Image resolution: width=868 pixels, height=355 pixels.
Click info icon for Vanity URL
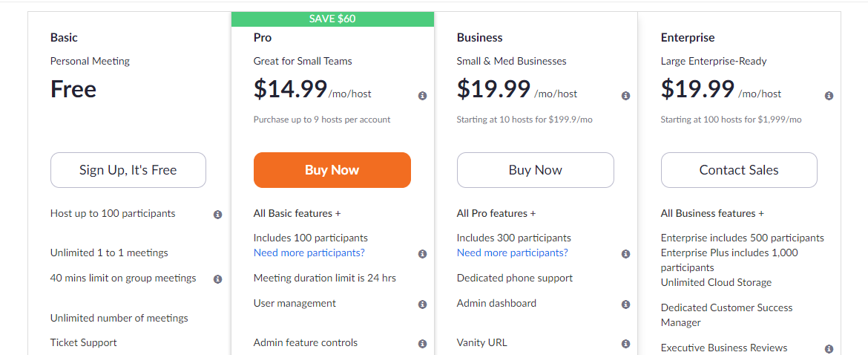click(x=625, y=344)
